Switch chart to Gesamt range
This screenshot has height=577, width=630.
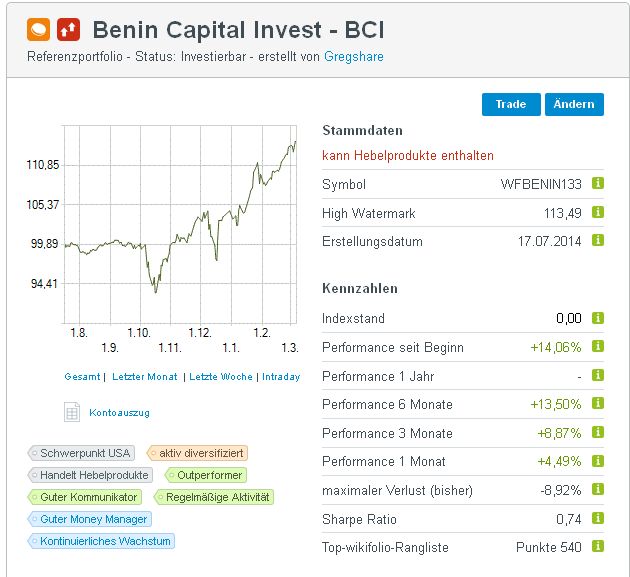coord(81,377)
